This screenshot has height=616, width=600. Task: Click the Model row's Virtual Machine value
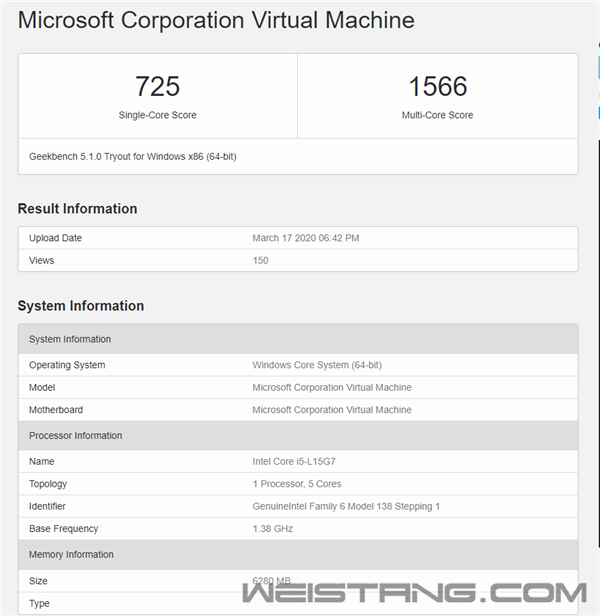coord(332,387)
